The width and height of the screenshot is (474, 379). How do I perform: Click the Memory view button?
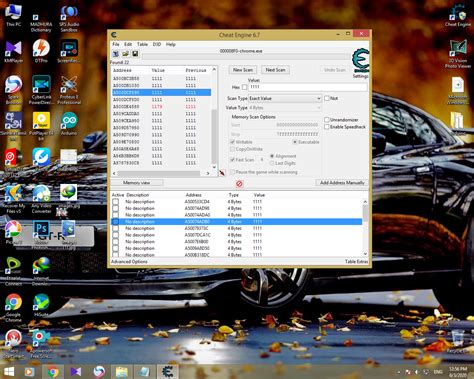point(137,183)
